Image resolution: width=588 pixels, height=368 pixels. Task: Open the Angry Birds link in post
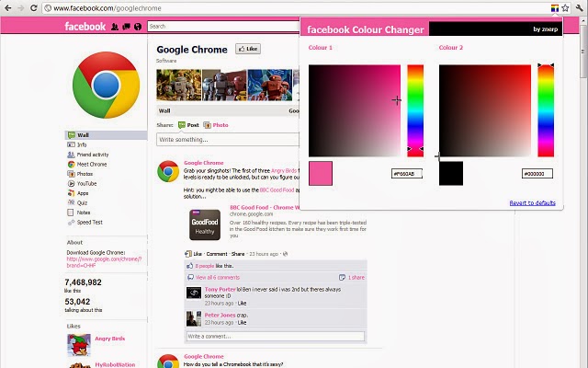coord(284,170)
